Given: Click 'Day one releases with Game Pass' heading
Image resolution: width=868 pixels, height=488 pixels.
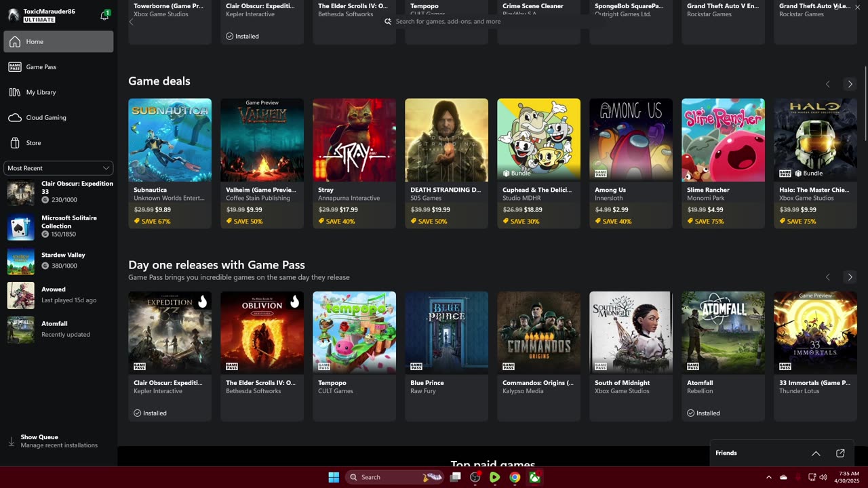Looking at the screenshot, I should [x=216, y=265].
